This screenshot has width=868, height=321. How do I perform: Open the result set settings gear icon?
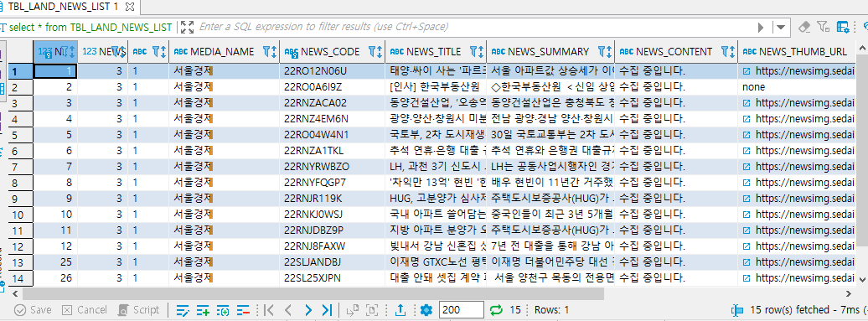point(426,310)
